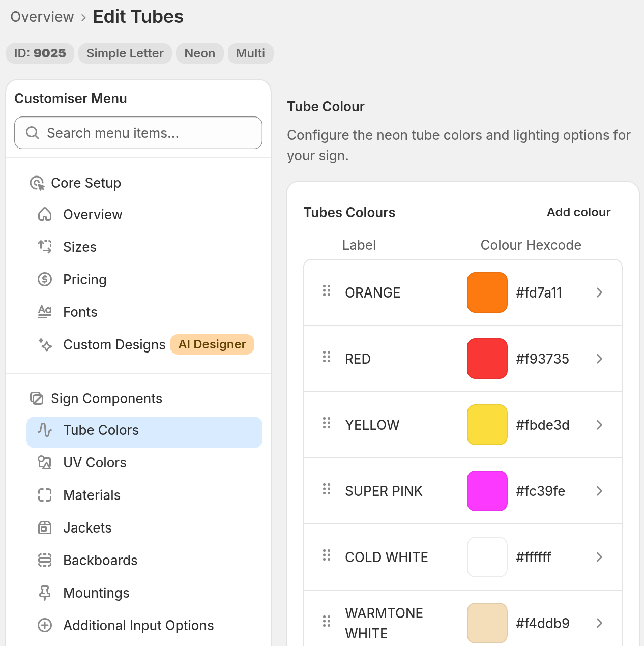This screenshot has height=646, width=644.
Task: Open the Overview menu item
Action: tap(144, 214)
